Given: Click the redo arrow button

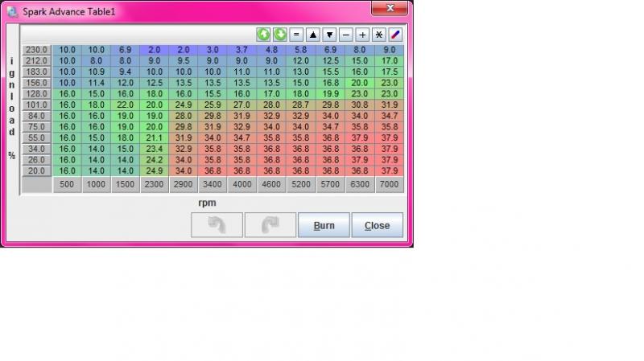Looking at the screenshot, I should point(270,225).
